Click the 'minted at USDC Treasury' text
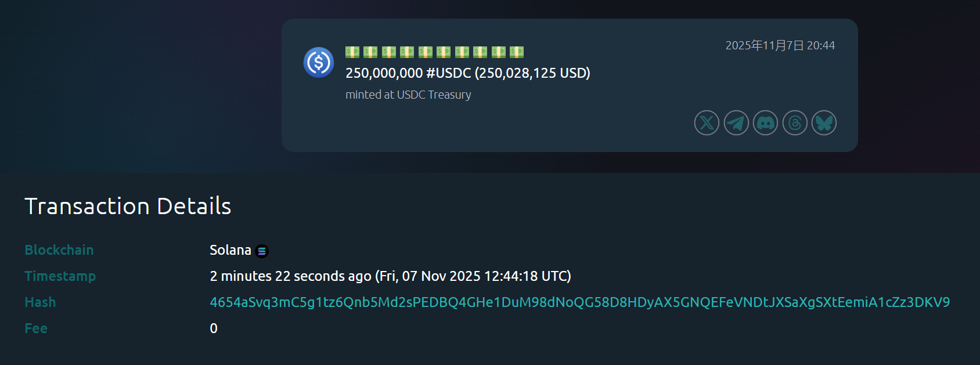This screenshot has height=365, width=980. (x=408, y=95)
